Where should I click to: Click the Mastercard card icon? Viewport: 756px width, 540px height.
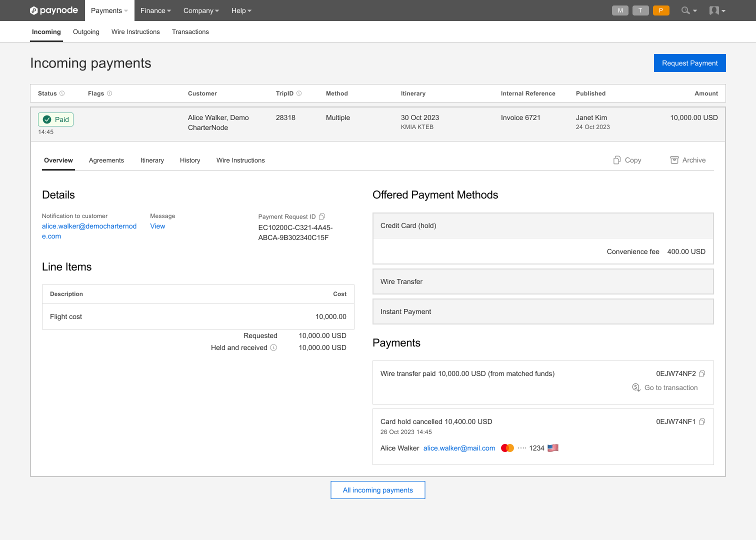[507, 448]
